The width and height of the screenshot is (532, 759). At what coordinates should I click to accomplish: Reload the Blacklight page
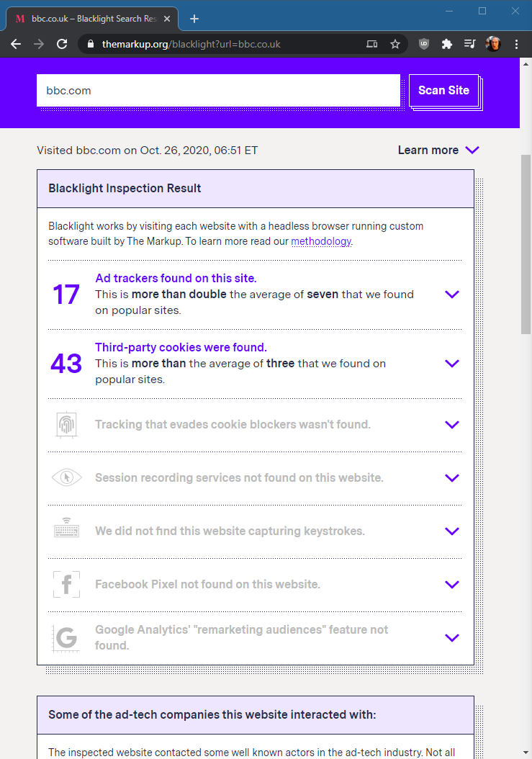coord(62,44)
